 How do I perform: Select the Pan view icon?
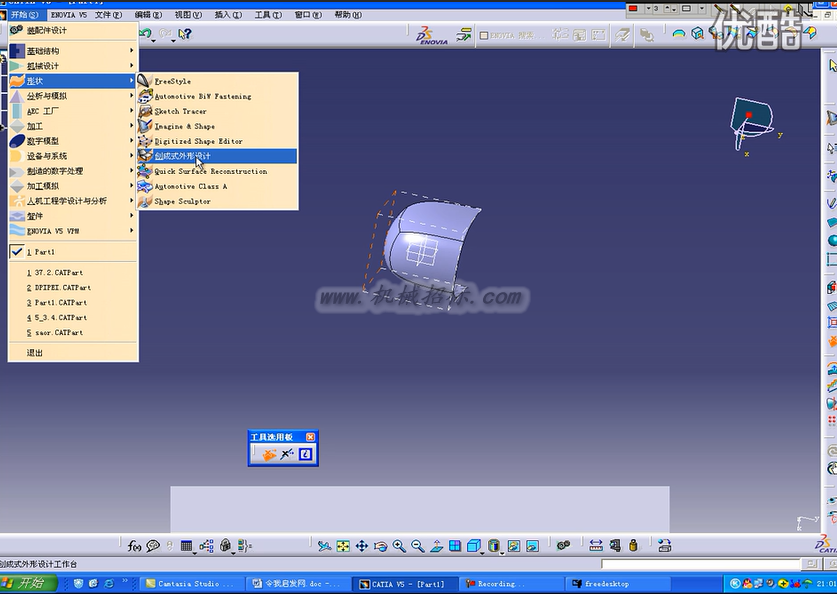(361, 545)
